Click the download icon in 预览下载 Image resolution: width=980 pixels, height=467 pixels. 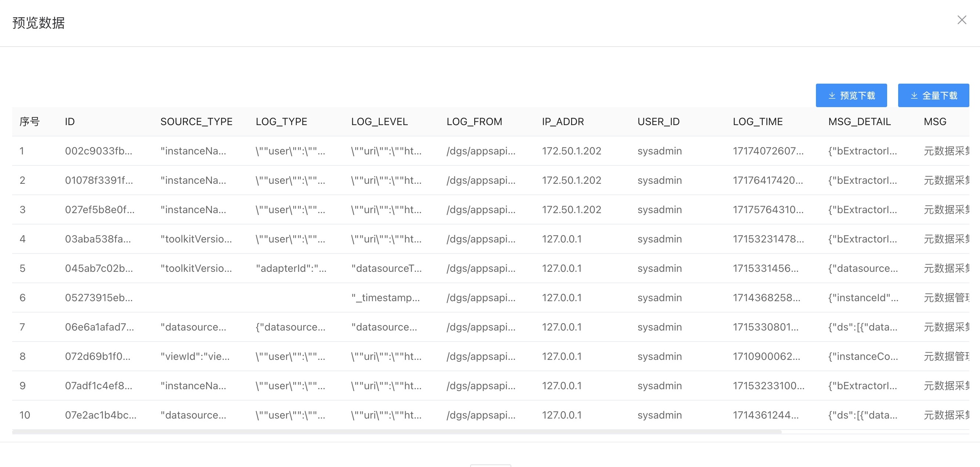(832, 95)
